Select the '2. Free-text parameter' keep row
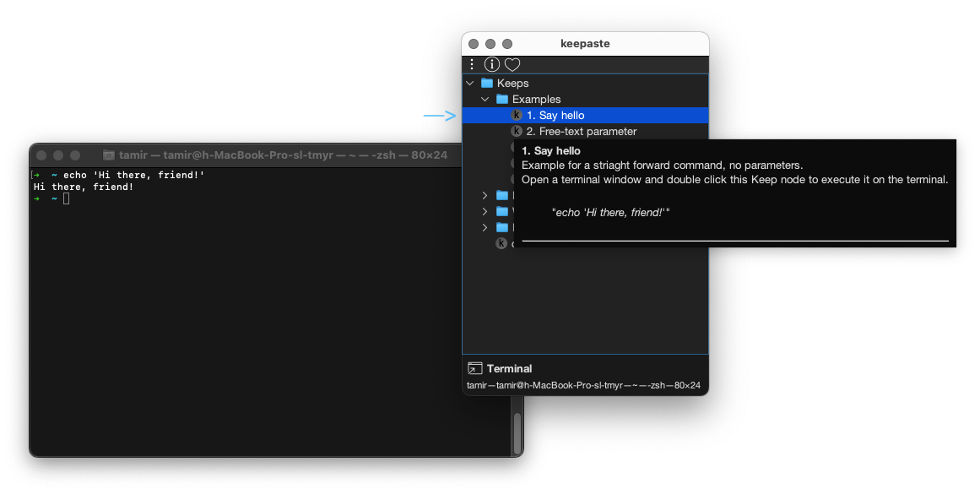The width and height of the screenshot is (980, 494). pos(585,132)
